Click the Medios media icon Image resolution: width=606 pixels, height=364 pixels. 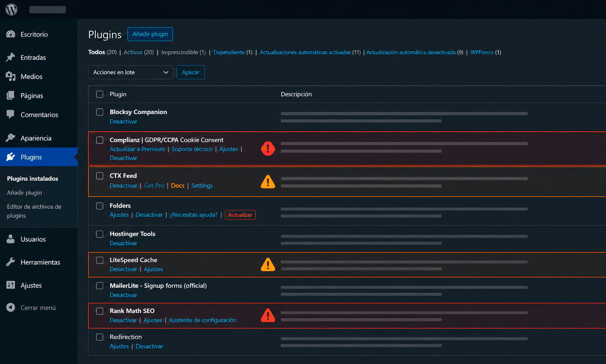(x=11, y=76)
